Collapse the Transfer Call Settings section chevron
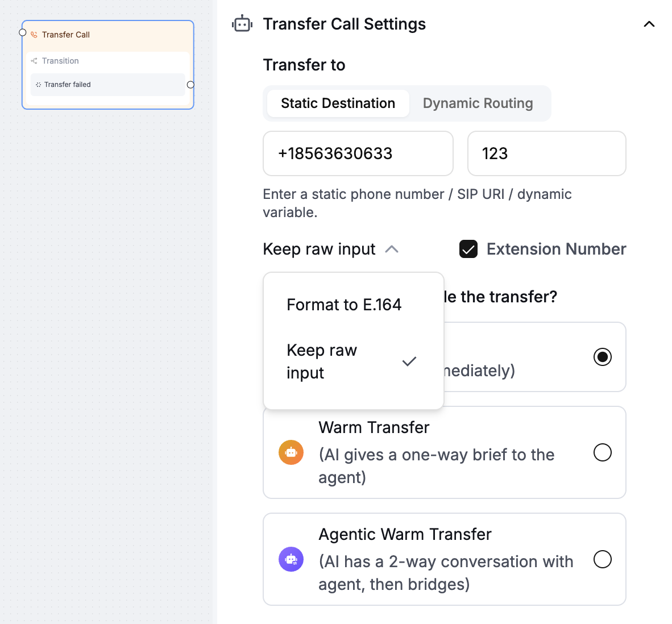Image resolution: width=672 pixels, height=624 pixels. [x=649, y=24]
